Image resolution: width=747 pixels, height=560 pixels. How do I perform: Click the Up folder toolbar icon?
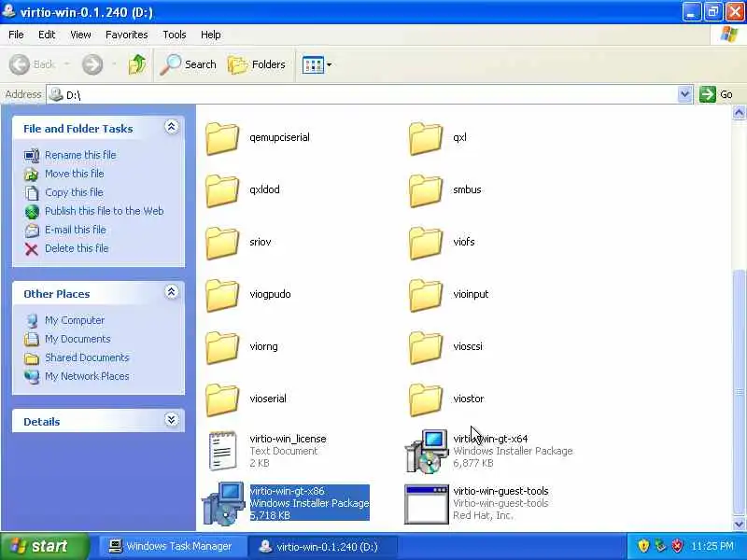pyautogui.click(x=137, y=64)
